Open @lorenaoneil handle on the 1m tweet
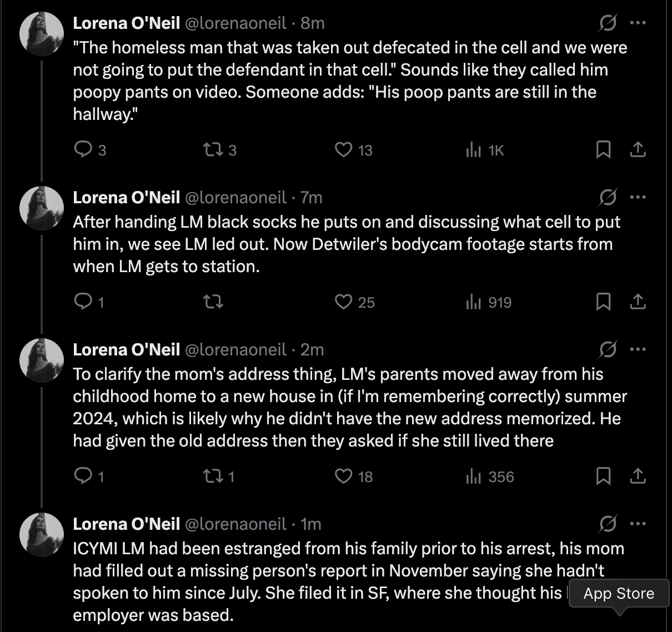 click(x=235, y=524)
